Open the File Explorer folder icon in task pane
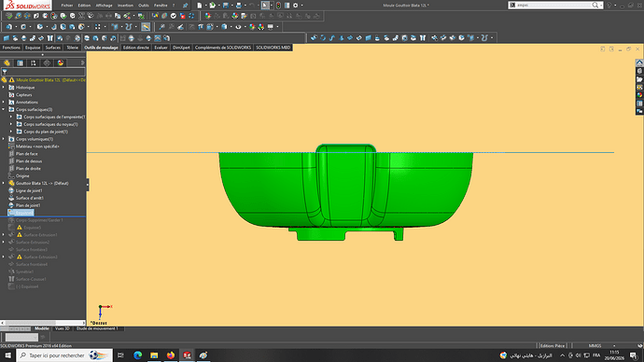 (639, 79)
